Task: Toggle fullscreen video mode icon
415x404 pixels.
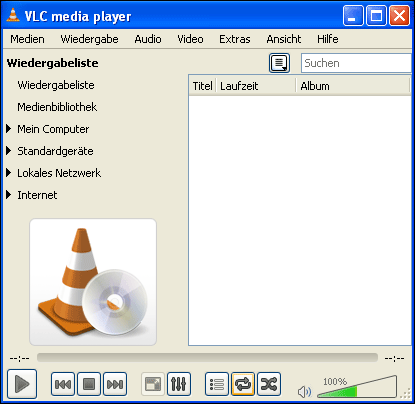Action: (x=153, y=384)
